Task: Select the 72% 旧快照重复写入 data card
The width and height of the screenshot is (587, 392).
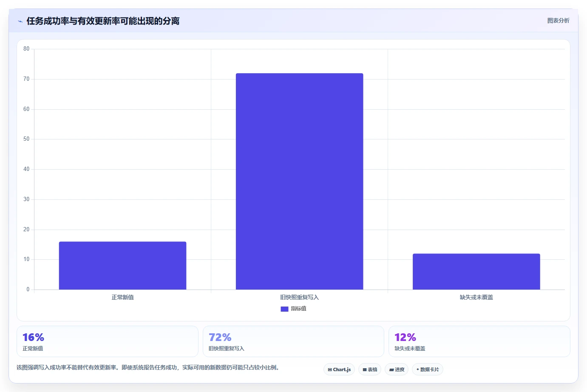Action: (293, 341)
